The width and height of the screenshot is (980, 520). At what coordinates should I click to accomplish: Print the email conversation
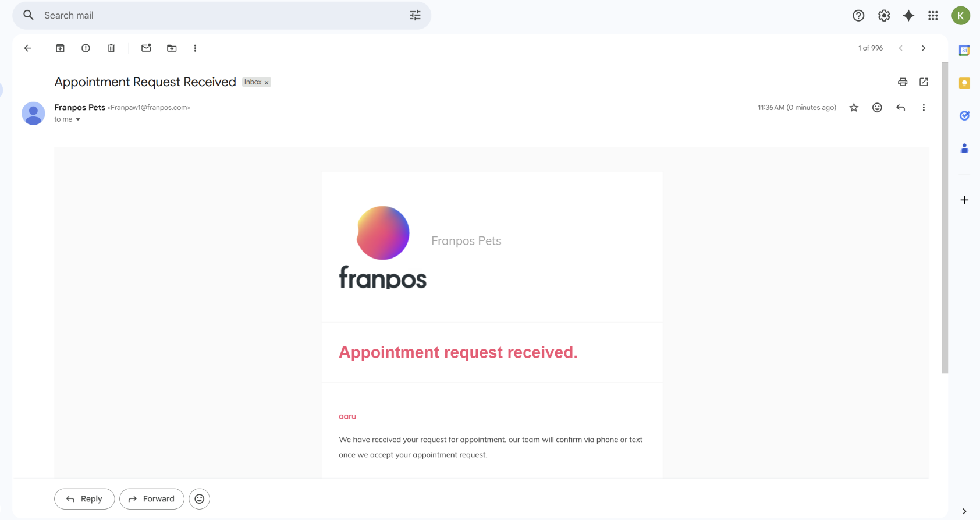point(903,82)
